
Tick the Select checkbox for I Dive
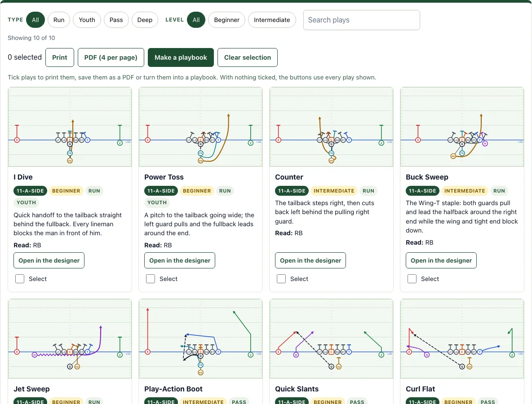[20, 279]
